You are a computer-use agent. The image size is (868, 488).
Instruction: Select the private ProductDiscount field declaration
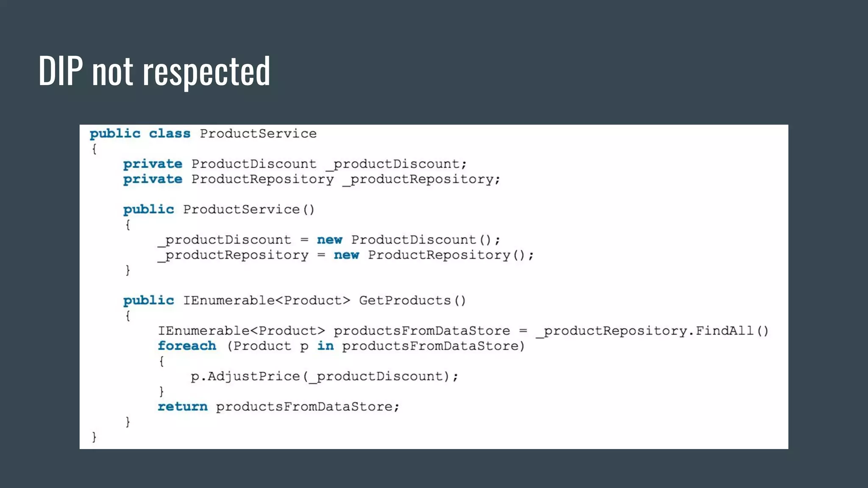click(x=295, y=164)
